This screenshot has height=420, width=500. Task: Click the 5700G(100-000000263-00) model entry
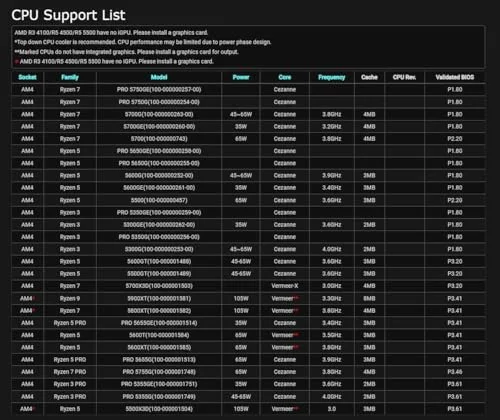[159, 114]
